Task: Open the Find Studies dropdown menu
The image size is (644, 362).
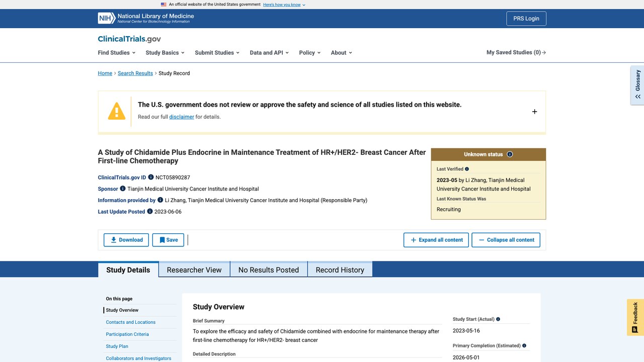Action: click(x=117, y=53)
